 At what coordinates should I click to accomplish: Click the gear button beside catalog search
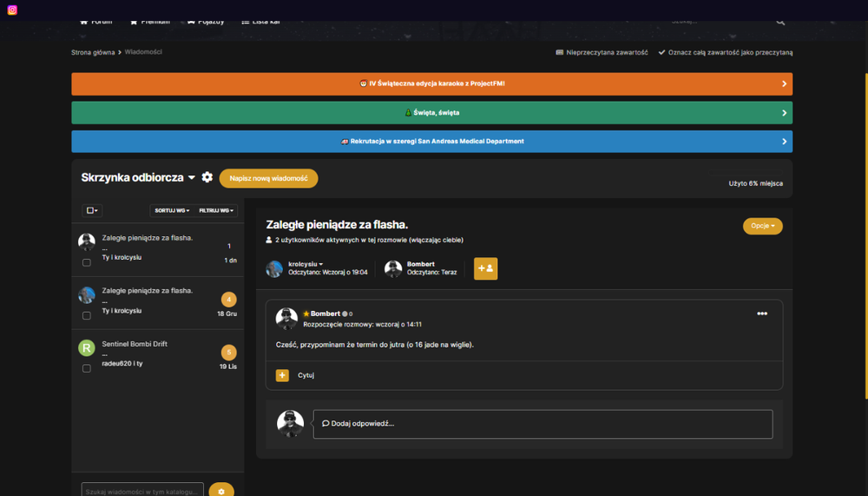coord(221,491)
